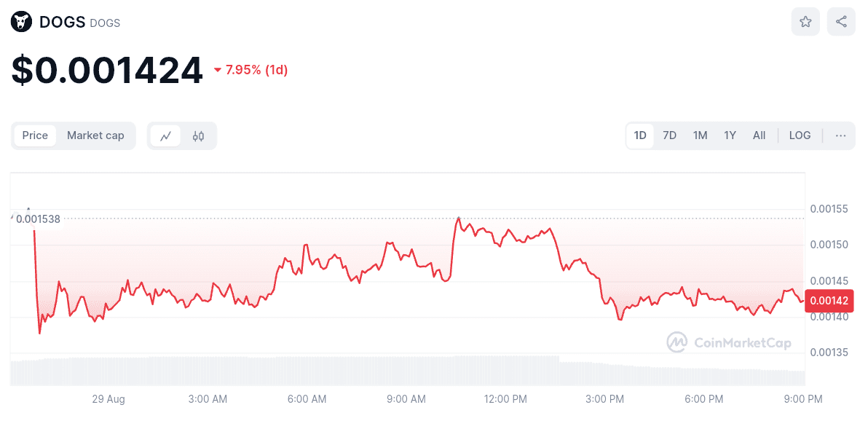This screenshot has height=429, width=868.
Task: Show the 1Y time range
Action: 730,135
